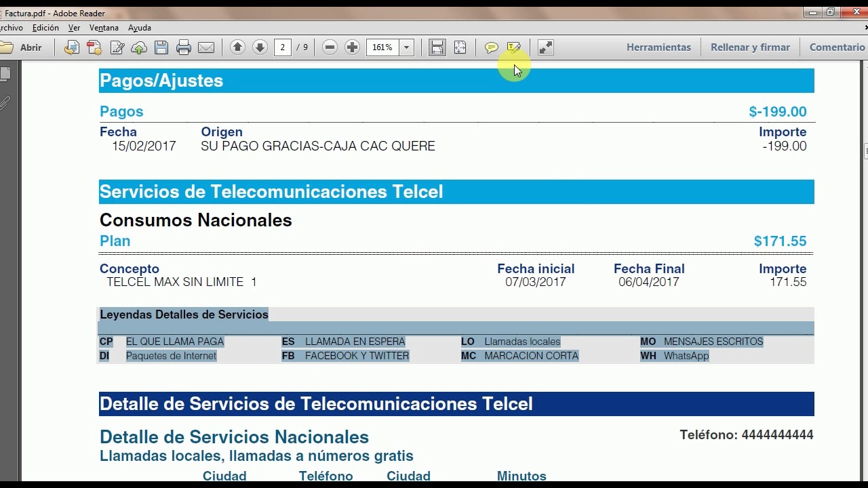Click the 'LLAMADA EN ESPERA' legend

355,342
